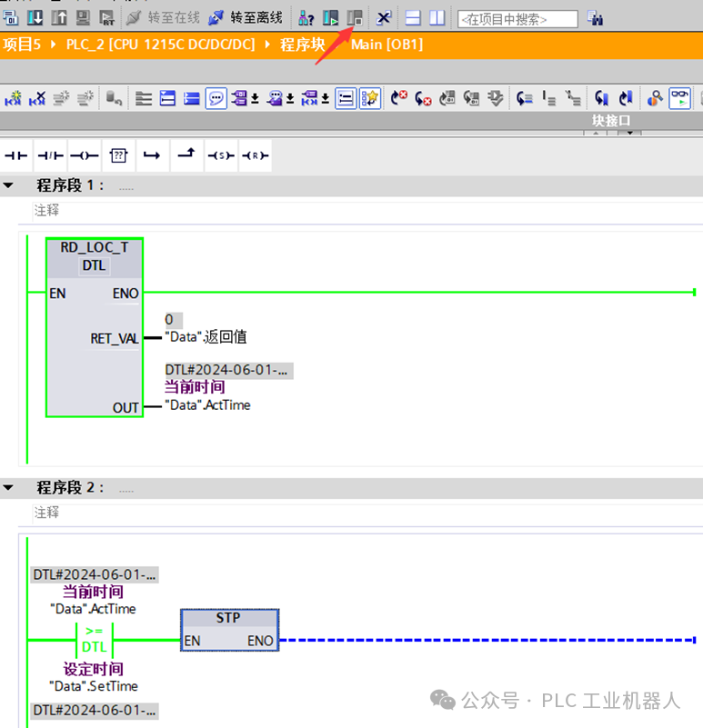Screen dimensions: 703x728
Task: Click 转至离线 to go offline
Action: (x=246, y=18)
